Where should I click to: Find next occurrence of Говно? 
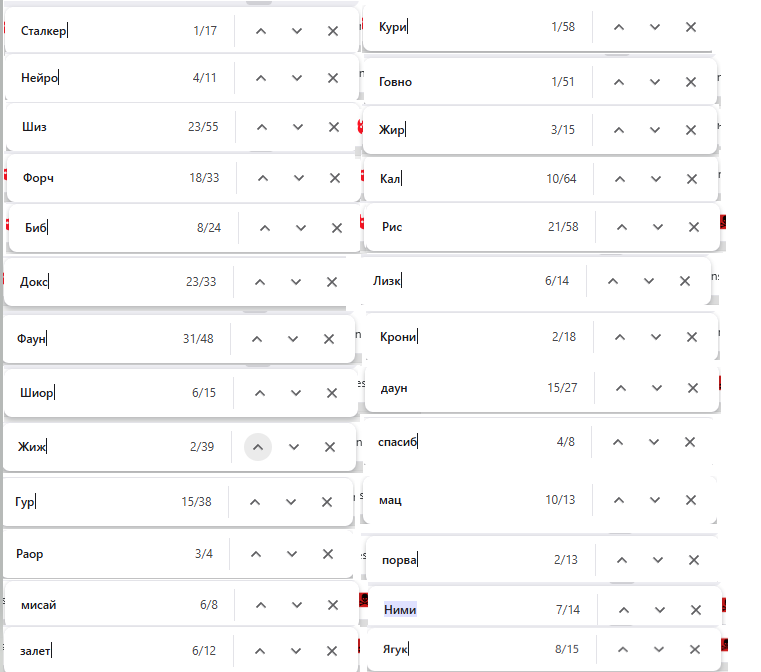(655, 82)
